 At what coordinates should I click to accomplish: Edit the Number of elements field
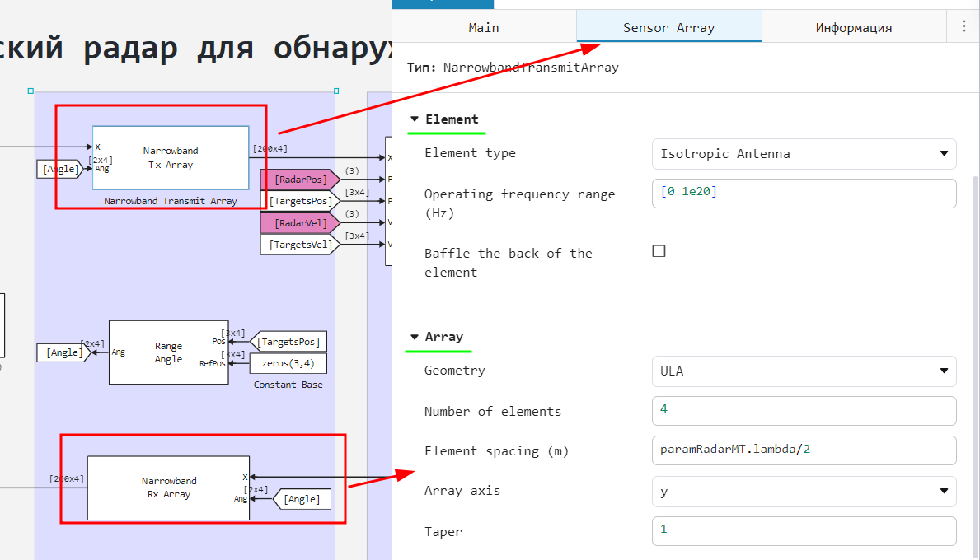tap(804, 411)
